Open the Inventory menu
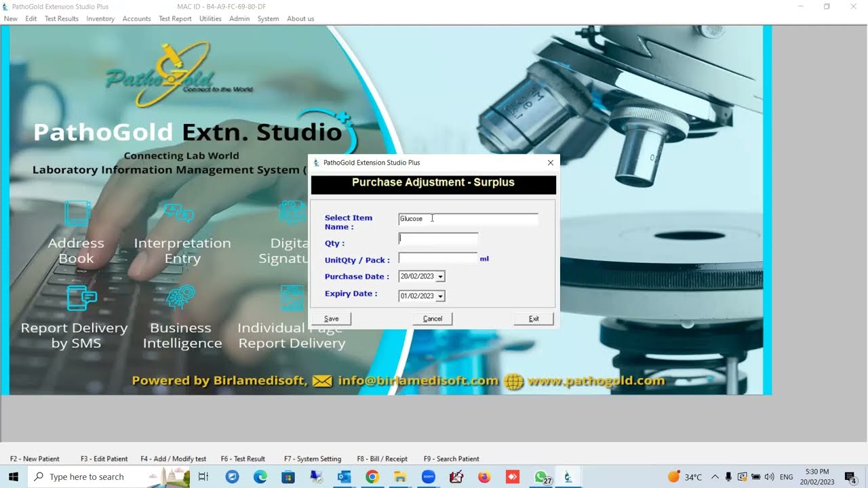Image resolution: width=868 pixels, height=488 pixels. (x=100, y=19)
